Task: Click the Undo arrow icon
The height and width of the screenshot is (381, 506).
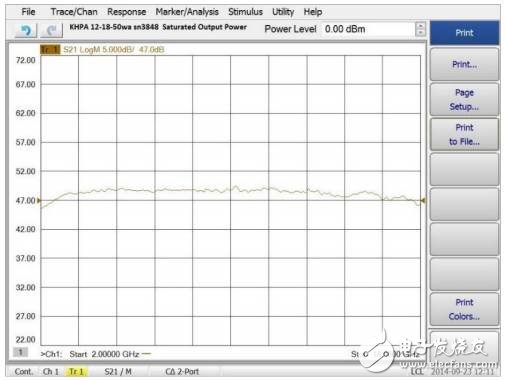Action: pos(26,31)
